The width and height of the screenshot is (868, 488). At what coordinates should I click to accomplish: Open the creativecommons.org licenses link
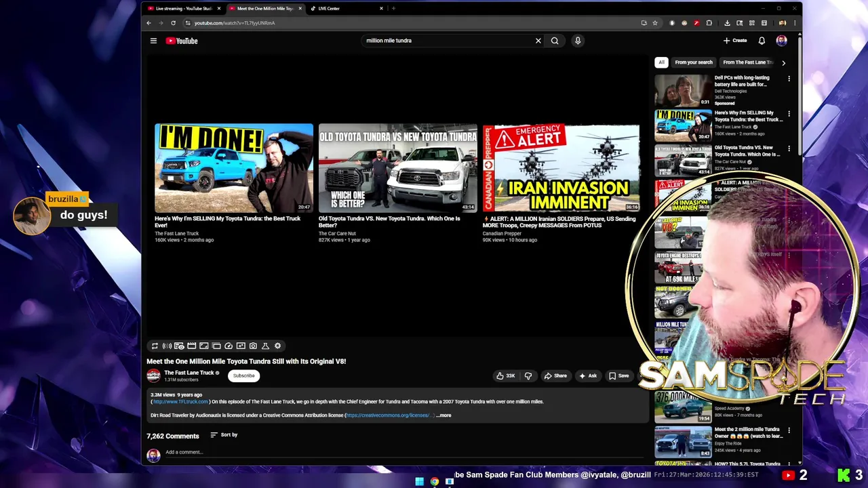point(388,415)
